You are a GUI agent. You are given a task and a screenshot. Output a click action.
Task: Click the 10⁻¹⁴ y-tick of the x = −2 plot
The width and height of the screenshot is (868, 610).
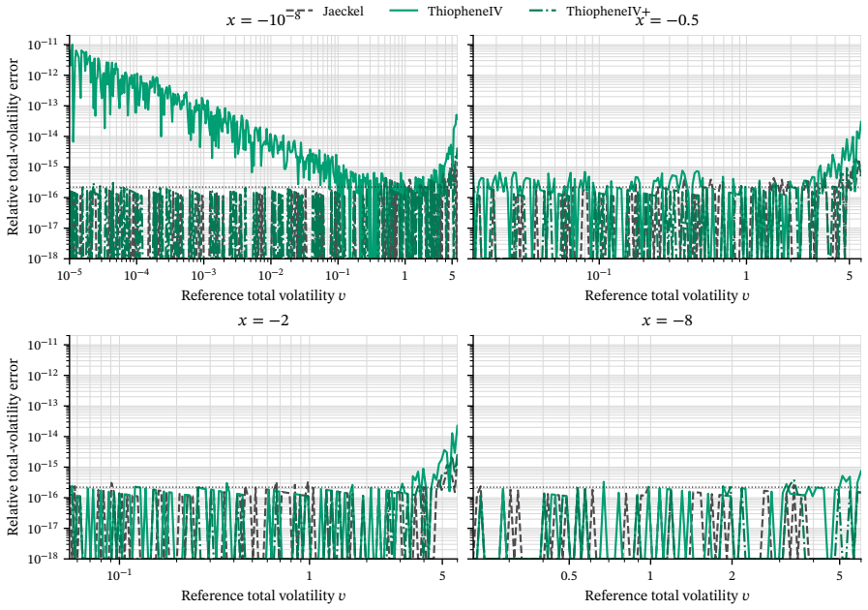[45, 436]
